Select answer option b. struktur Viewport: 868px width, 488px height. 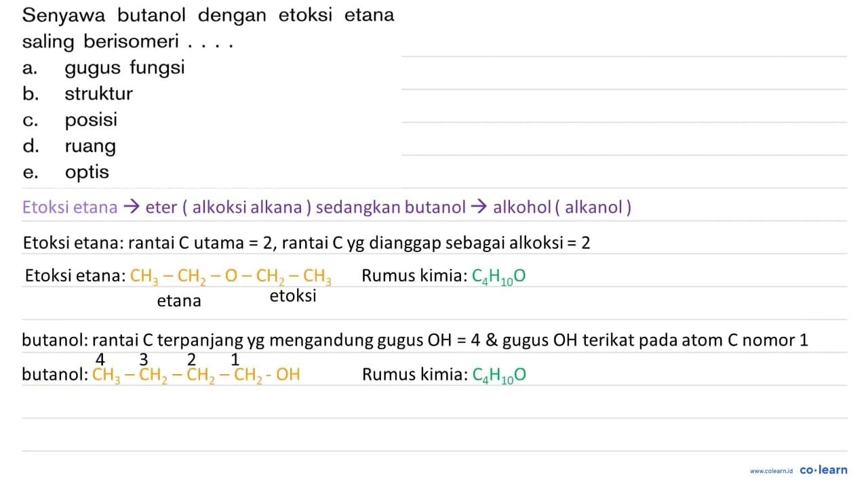click(78, 94)
